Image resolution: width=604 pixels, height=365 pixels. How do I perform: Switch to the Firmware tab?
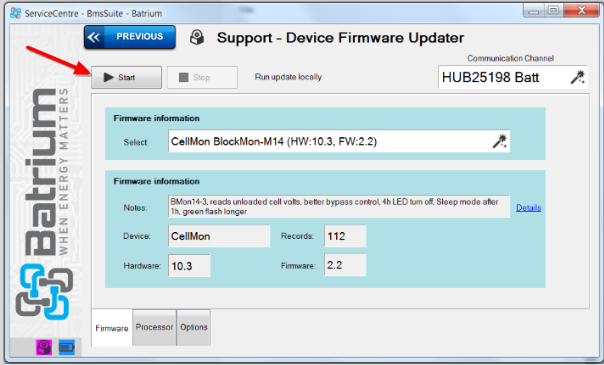(x=112, y=328)
